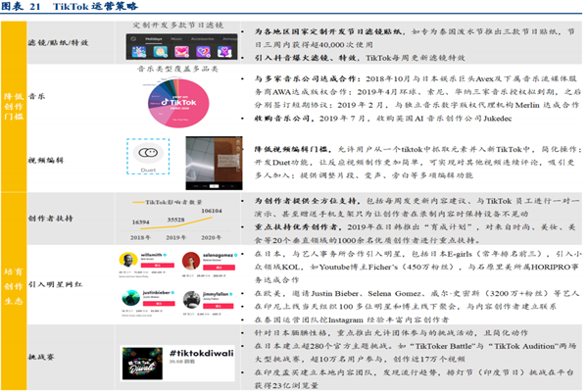Click justinbieber's blue verified badge

172,293
